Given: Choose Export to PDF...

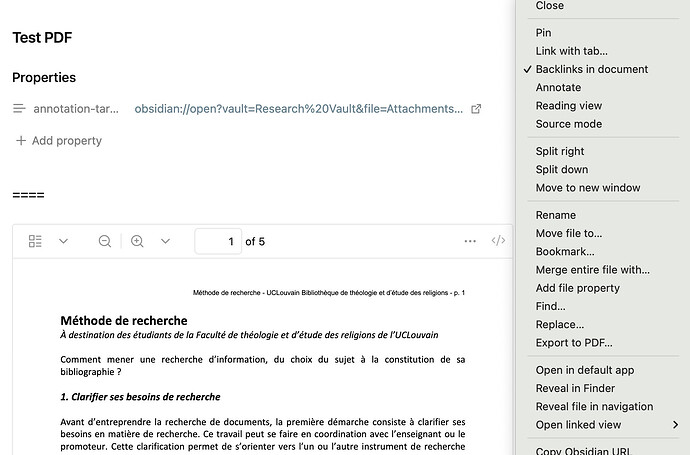Looking at the screenshot, I should 574,343.
